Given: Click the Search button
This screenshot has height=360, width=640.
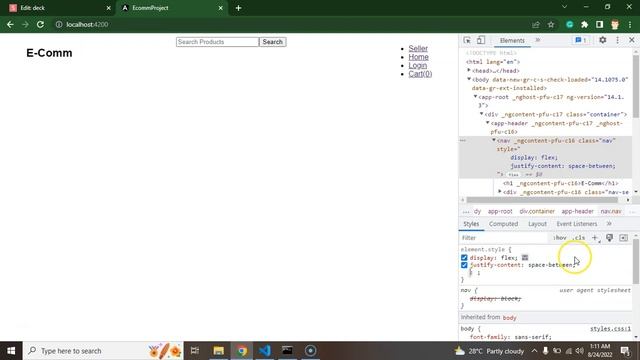Looking at the screenshot, I should pos(272,42).
